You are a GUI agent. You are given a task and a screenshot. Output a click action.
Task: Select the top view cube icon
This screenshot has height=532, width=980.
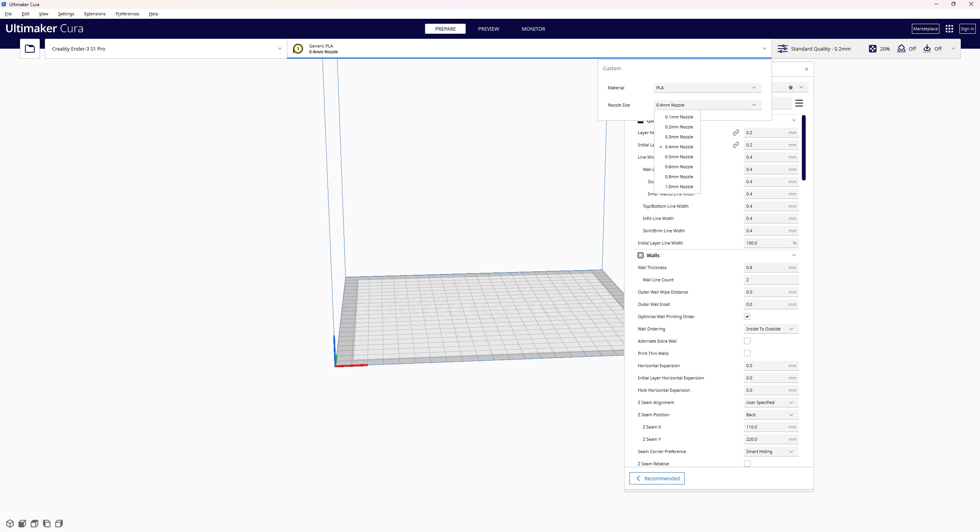[34, 524]
